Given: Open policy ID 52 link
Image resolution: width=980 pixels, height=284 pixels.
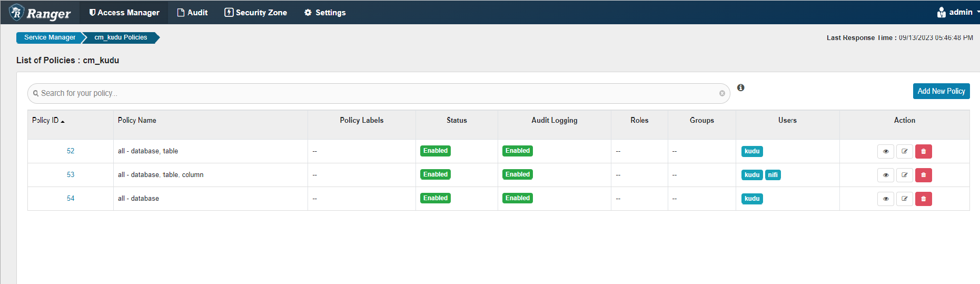Looking at the screenshot, I should click(x=71, y=151).
